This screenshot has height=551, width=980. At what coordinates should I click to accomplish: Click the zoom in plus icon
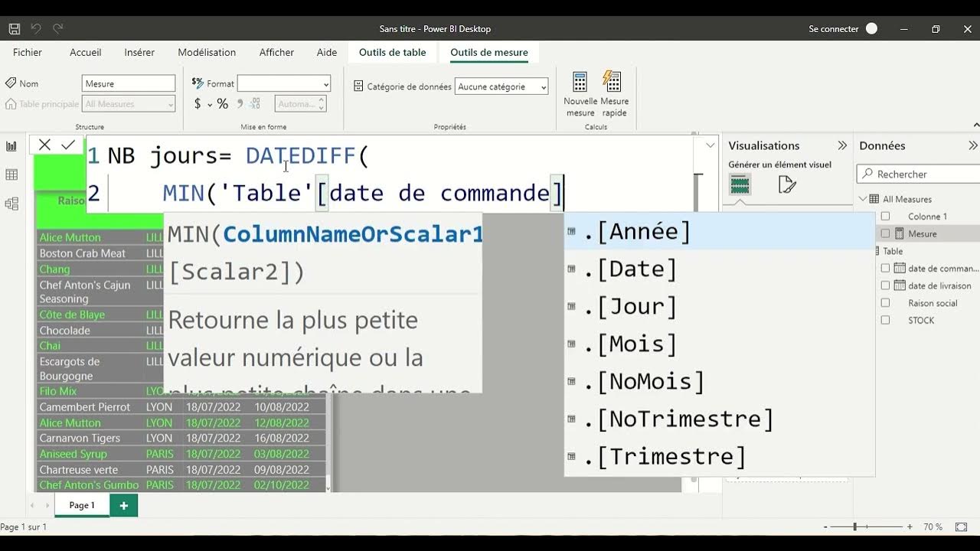click(x=910, y=527)
